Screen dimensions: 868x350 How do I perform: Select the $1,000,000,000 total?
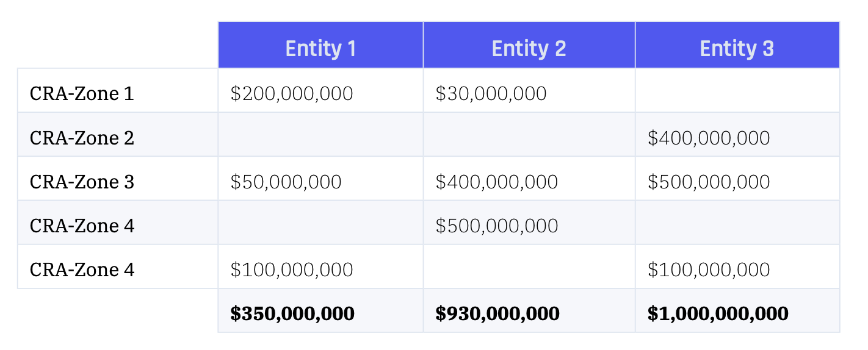(718, 313)
